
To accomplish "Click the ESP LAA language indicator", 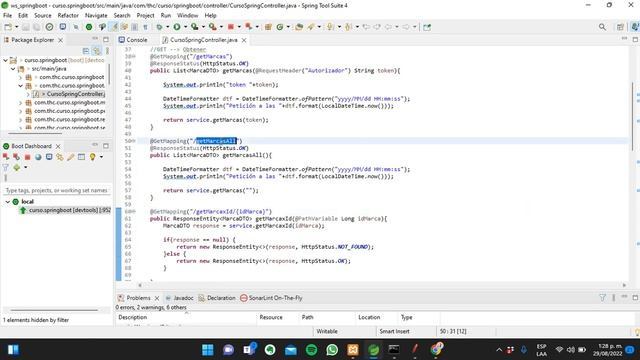I will [x=541, y=350].
